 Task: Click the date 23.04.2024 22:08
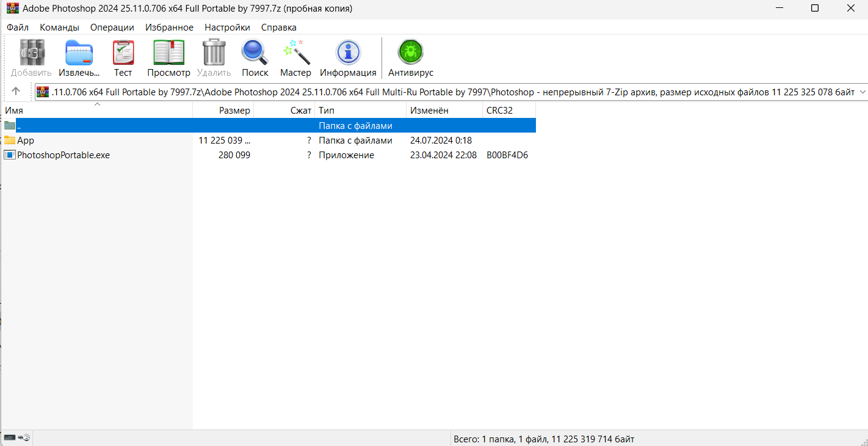[x=443, y=155]
